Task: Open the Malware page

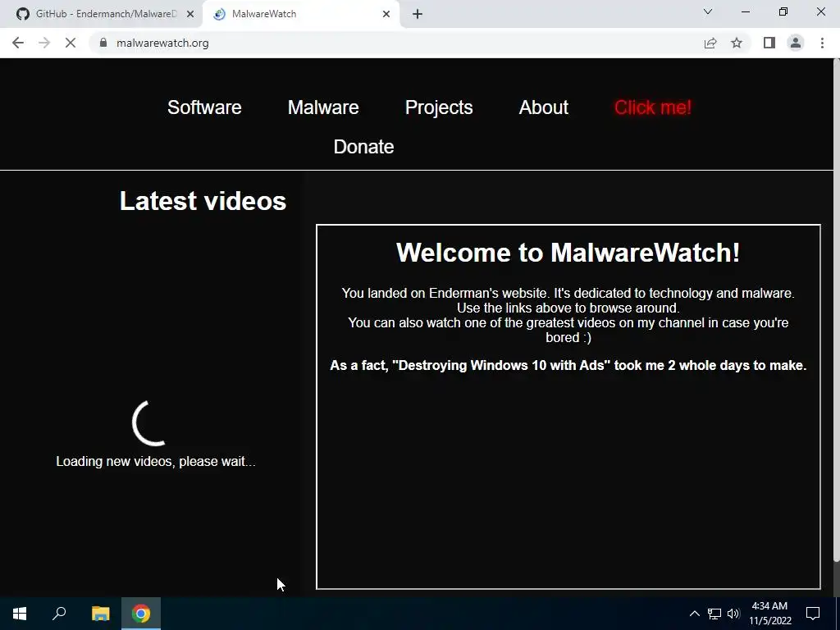Action: pos(323,107)
